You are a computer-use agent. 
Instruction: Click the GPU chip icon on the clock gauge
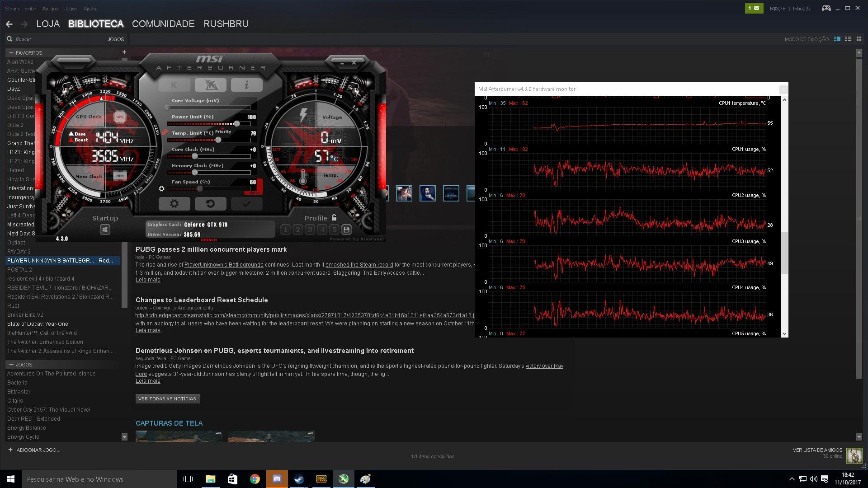[120, 117]
